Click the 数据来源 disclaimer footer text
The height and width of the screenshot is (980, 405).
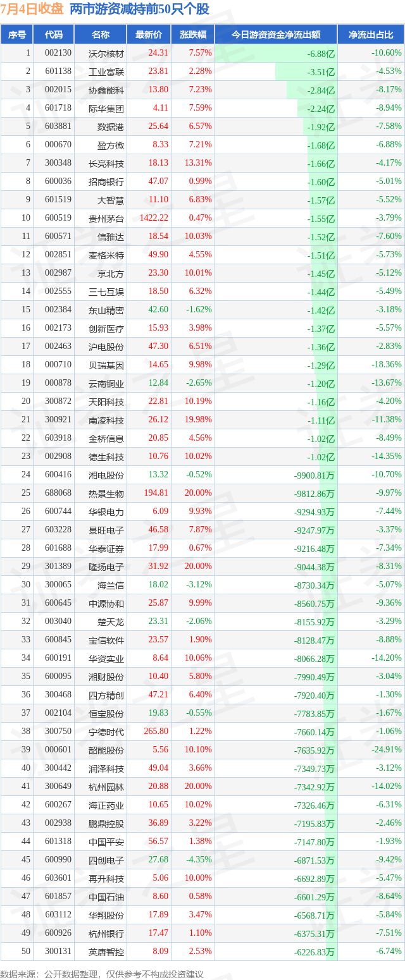click(x=102, y=974)
